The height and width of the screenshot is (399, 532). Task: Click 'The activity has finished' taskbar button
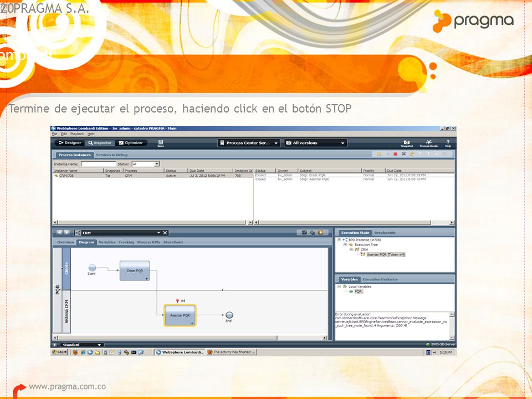tap(232, 352)
